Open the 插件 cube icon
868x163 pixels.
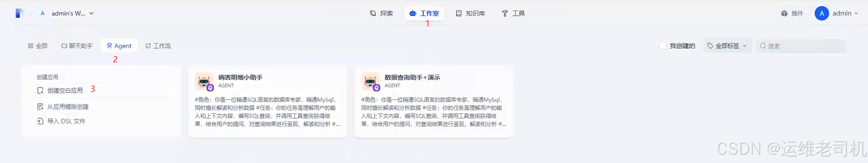pos(784,13)
